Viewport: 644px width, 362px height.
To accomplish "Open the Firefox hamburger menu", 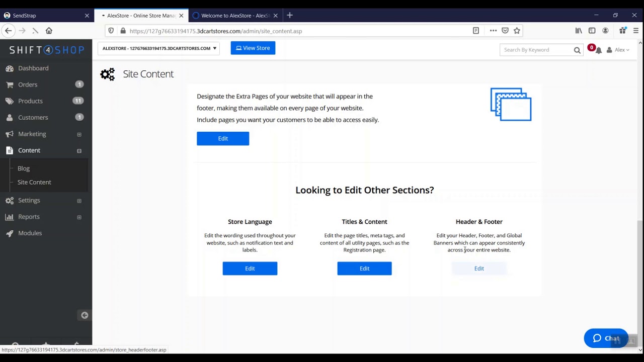I will point(636,31).
